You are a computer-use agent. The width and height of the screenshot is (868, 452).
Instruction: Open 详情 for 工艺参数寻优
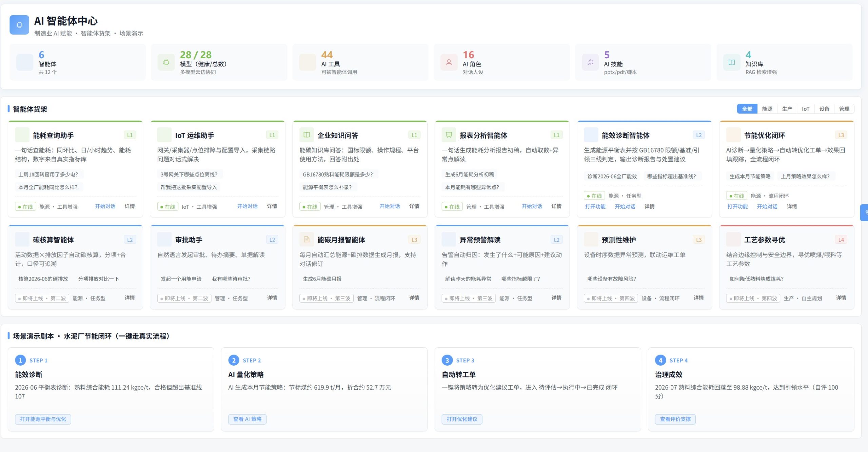click(841, 297)
